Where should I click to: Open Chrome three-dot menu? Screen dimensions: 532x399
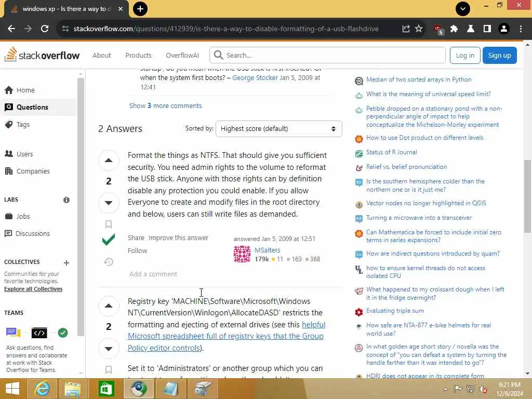tap(521, 29)
